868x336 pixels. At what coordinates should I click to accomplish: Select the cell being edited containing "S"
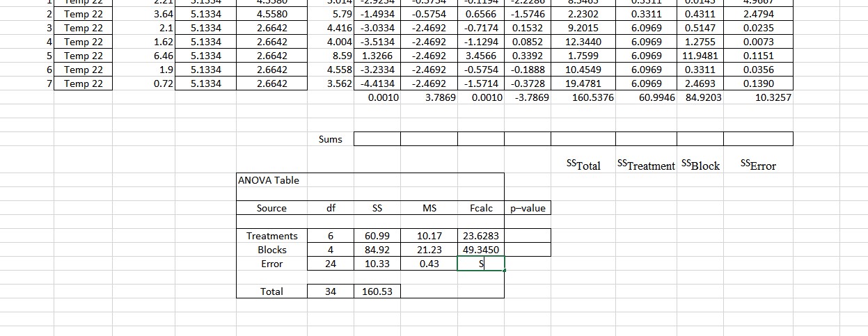click(480, 264)
